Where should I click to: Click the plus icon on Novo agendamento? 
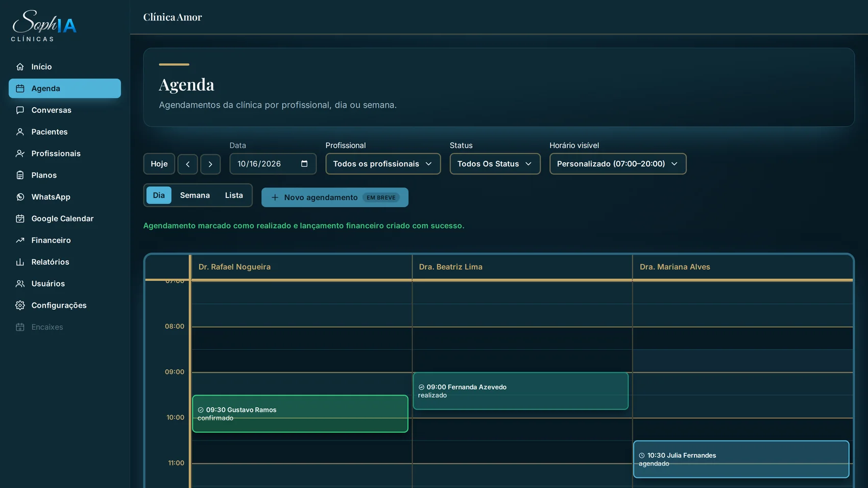click(275, 198)
